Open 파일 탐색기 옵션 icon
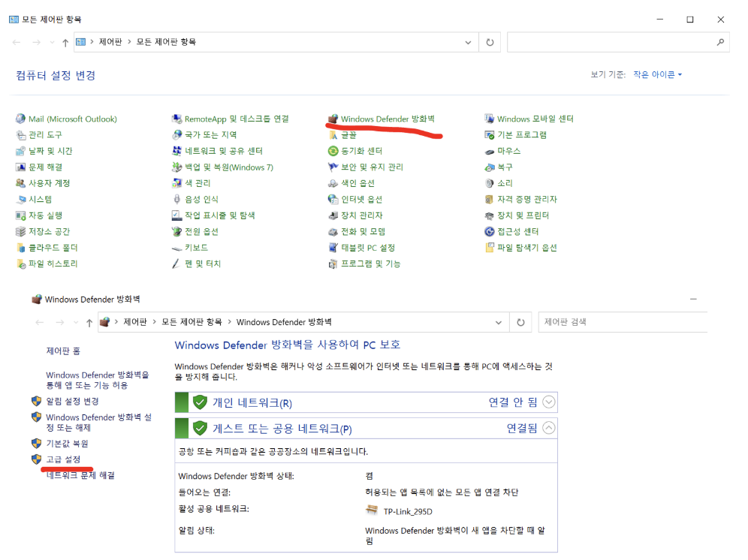This screenshot has height=560, width=748. click(x=521, y=248)
